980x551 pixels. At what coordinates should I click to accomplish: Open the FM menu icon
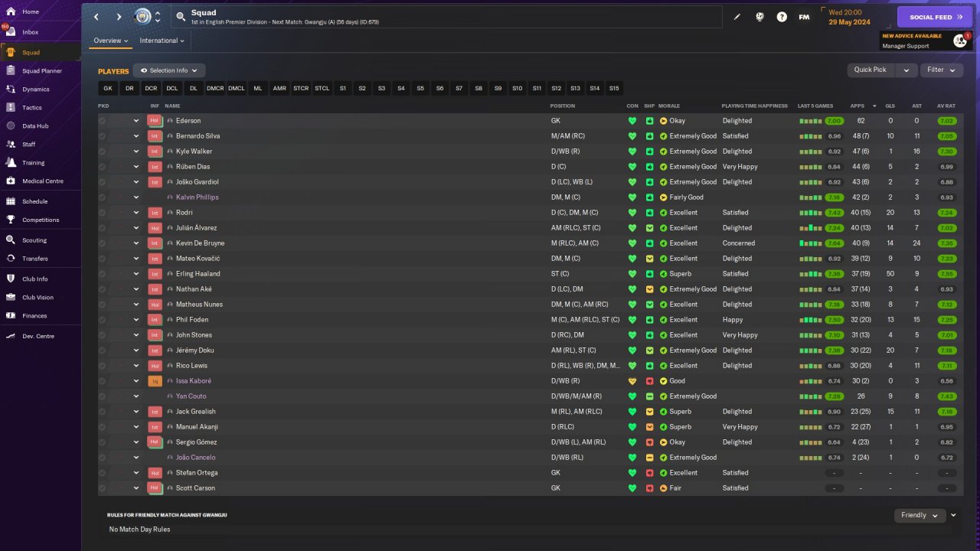[x=804, y=17]
